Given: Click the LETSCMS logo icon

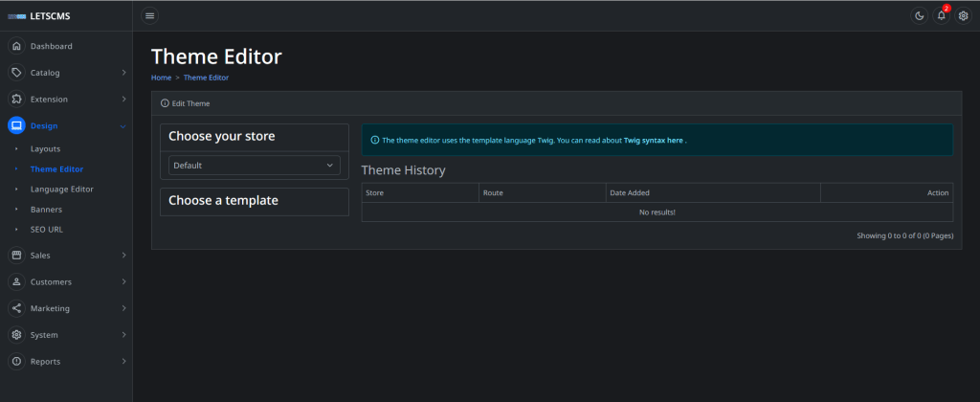Looking at the screenshot, I should pos(17,17).
